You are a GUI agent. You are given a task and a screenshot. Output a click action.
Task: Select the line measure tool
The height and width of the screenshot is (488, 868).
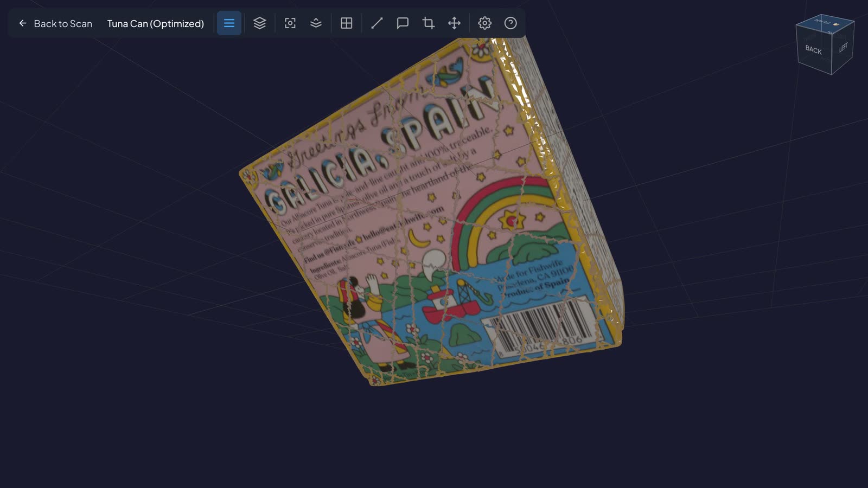[x=376, y=23]
